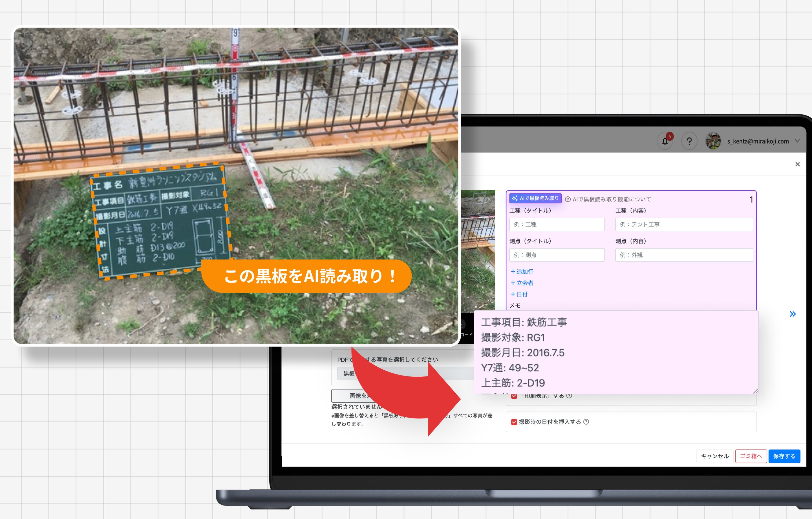Click the user profile avatar photo
Screen dimensions: 812x519
[x=713, y=141]
